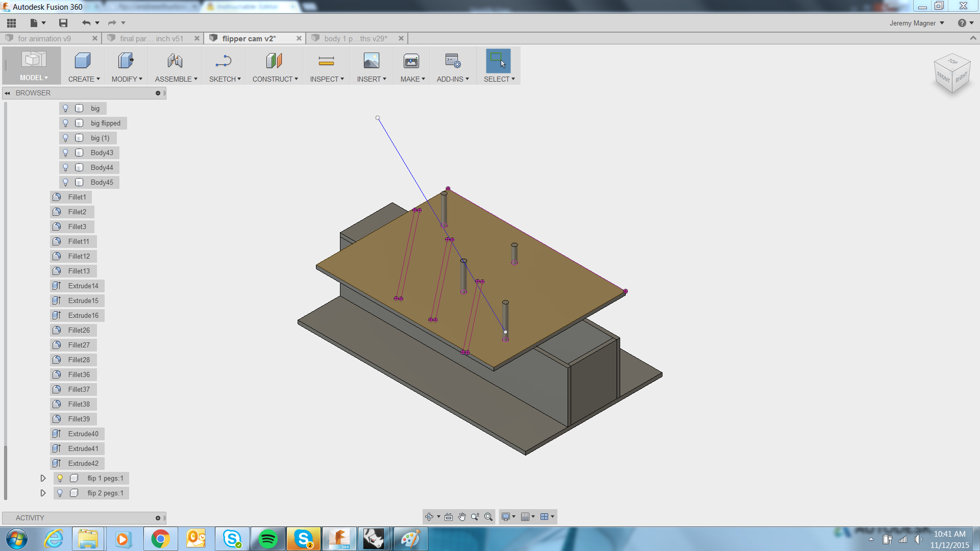Switch to flipper cam v2 tab
Image resolution: width=980 pixels, height=551 pixels.
click(249, 38)
